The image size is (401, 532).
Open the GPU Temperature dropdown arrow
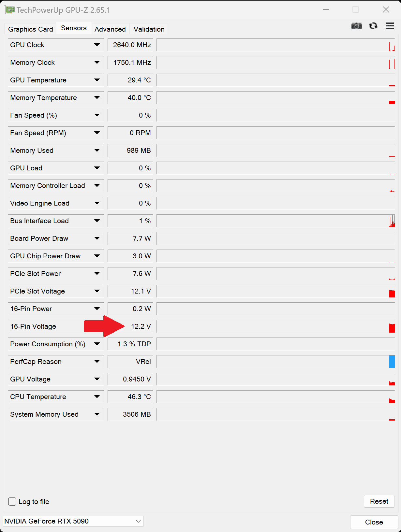(97, 80)
